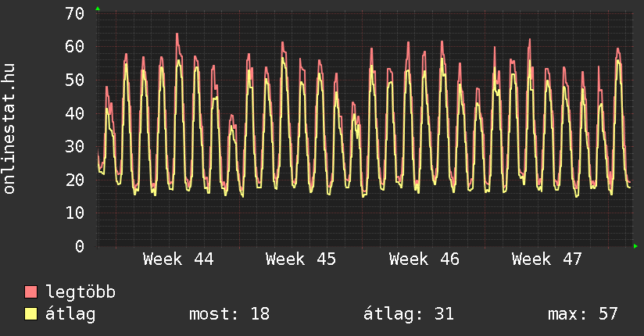Click the 60 label on the y-axis
644x336 pixels.
75,46
